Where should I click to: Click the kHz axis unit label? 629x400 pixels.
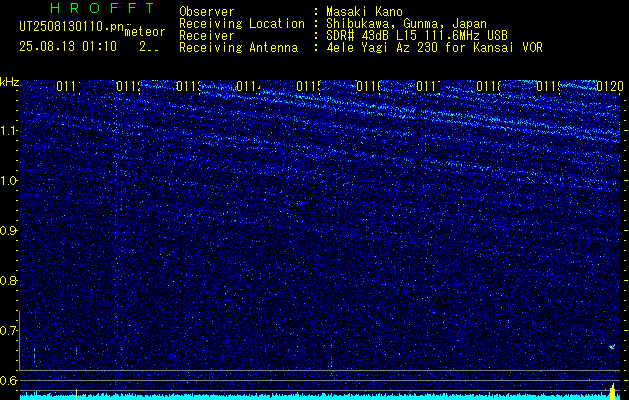click(10, 83)
